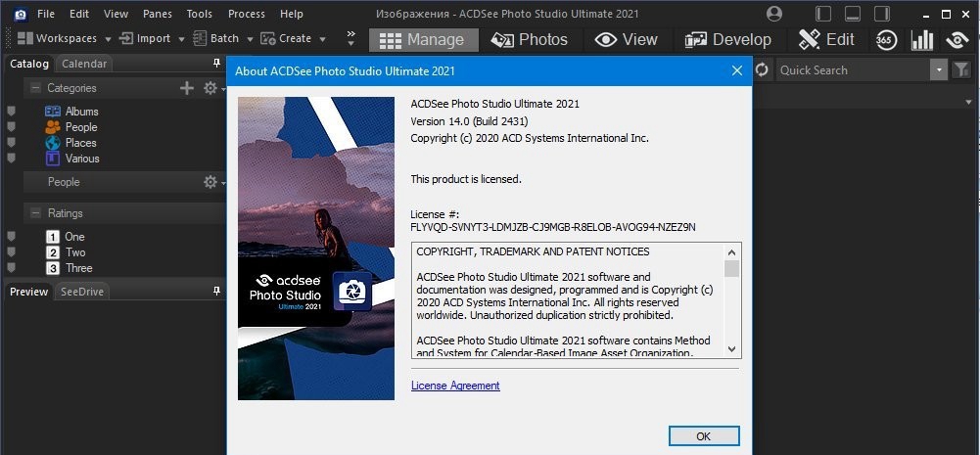Switch to View mode
Screen dimensions: 980x455
tap(627, 40)
